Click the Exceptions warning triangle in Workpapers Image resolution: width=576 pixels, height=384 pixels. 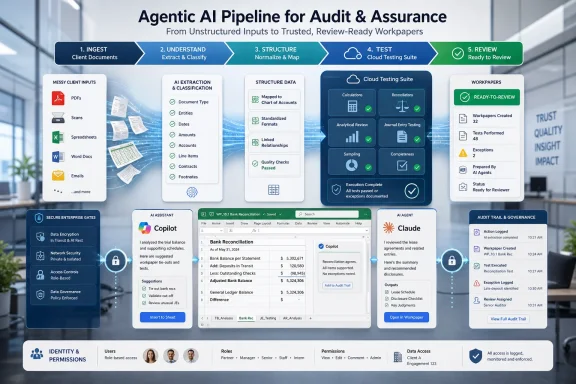(463, 153)
